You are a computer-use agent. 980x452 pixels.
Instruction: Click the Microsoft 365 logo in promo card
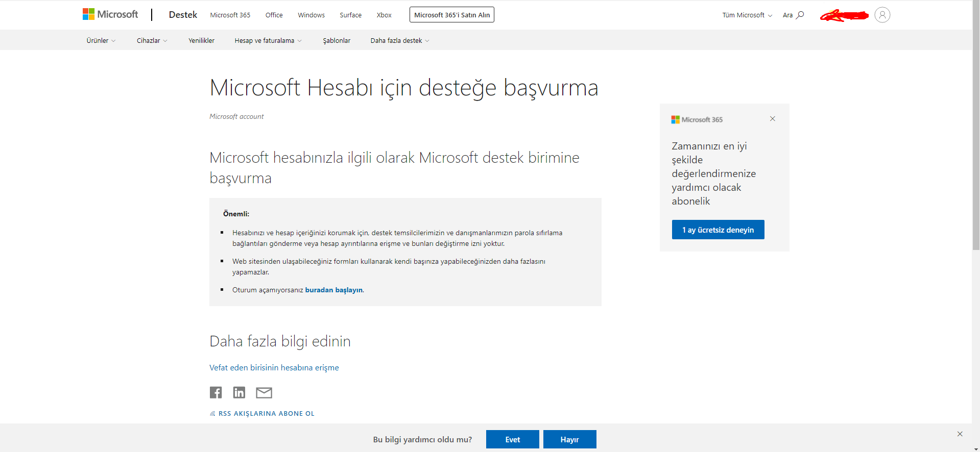pyautogui.click(x=697, y=119)
